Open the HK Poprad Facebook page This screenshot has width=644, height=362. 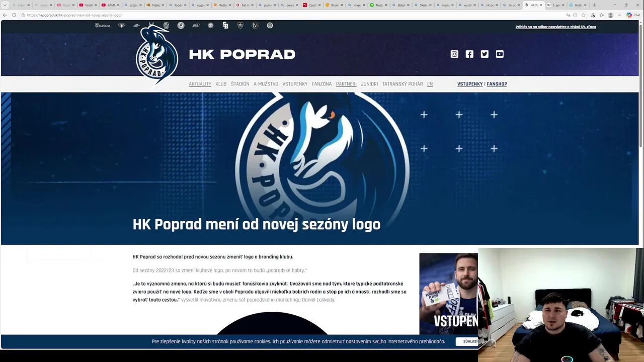tap(469, 54)
